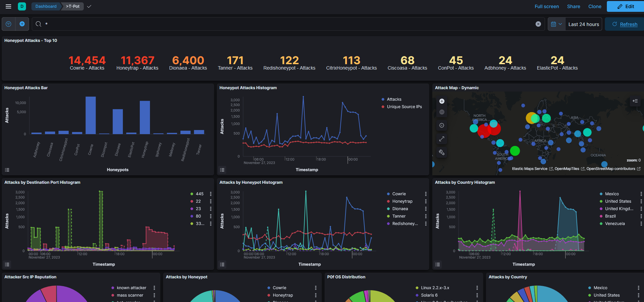The width and height of the screenshot is (644, 302).
Task: Select known attacker legend entry
Action: point(131,288)
